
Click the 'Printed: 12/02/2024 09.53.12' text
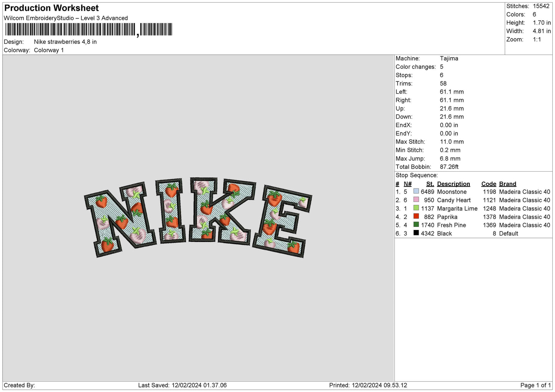click(x=368, y=385)
